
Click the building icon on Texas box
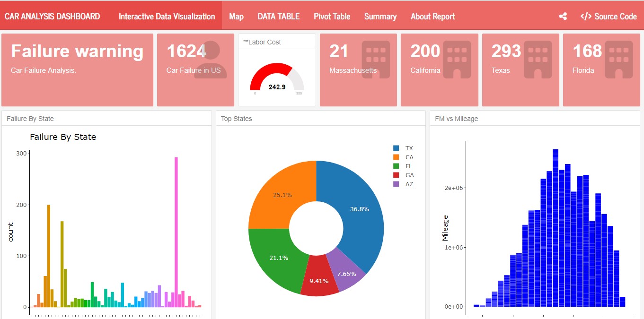(538, 60)
